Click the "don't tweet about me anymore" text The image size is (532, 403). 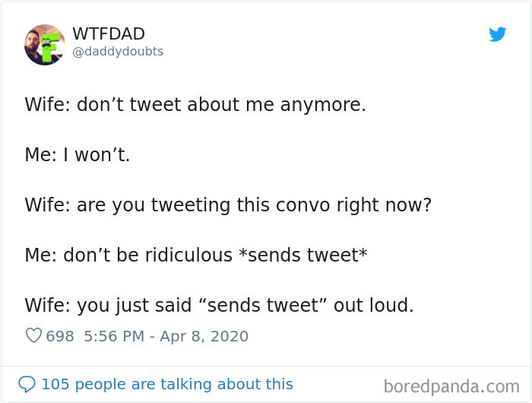(x=221, y=104)
